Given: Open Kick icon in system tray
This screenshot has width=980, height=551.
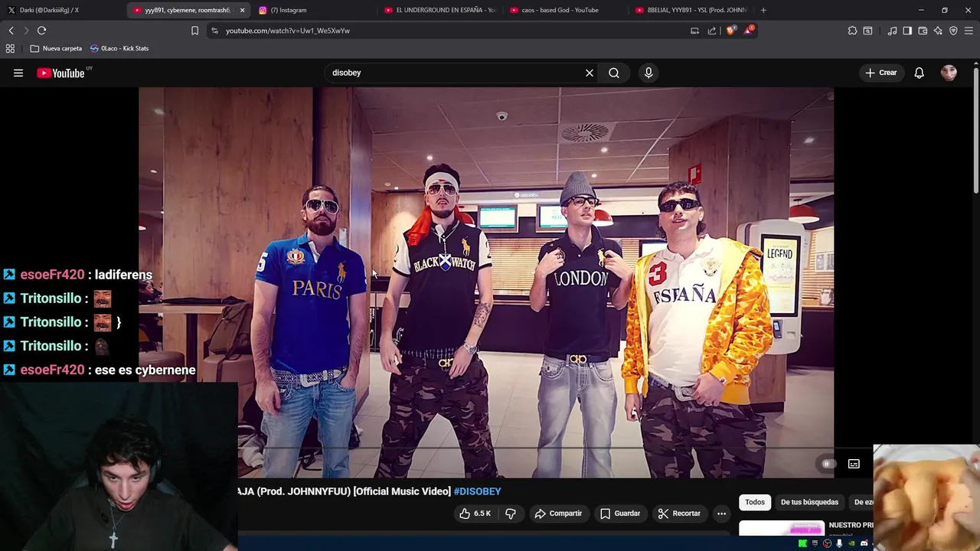Looking at the screenshot, I should tap(802, 543).
